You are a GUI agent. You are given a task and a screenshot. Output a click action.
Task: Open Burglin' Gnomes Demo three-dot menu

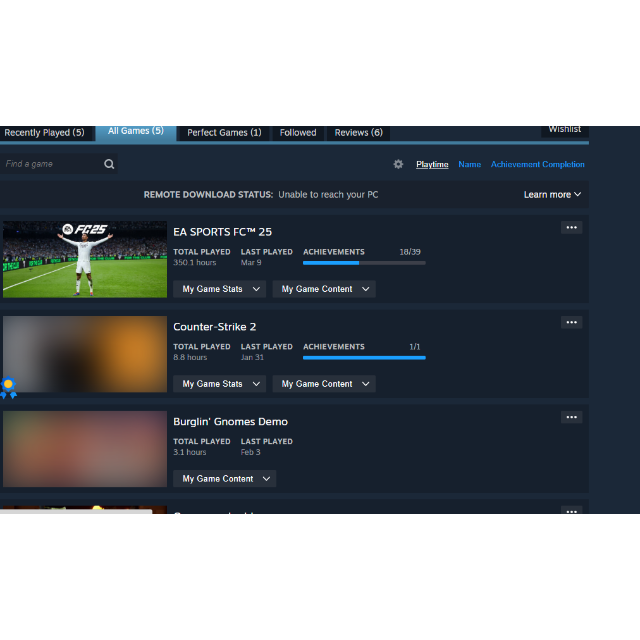tap(571, 417)
